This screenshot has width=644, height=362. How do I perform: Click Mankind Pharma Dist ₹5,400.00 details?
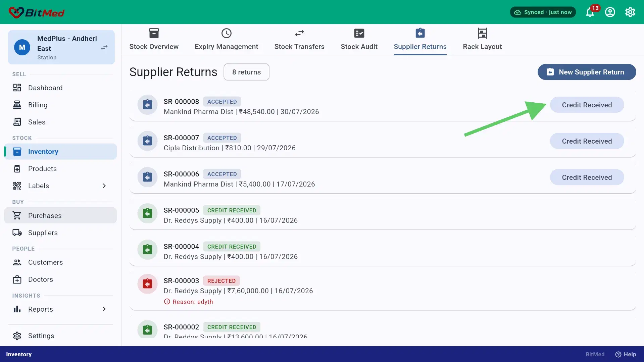(x=239, y=184)
